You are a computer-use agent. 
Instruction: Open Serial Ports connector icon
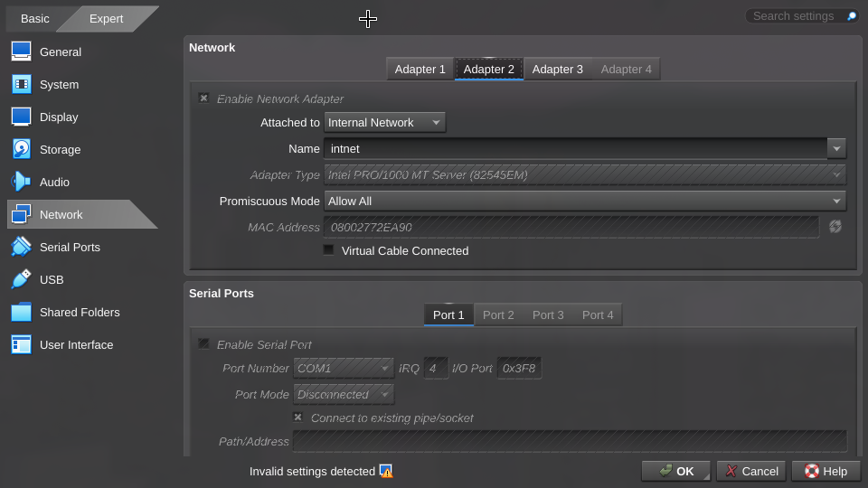[21, 247]
